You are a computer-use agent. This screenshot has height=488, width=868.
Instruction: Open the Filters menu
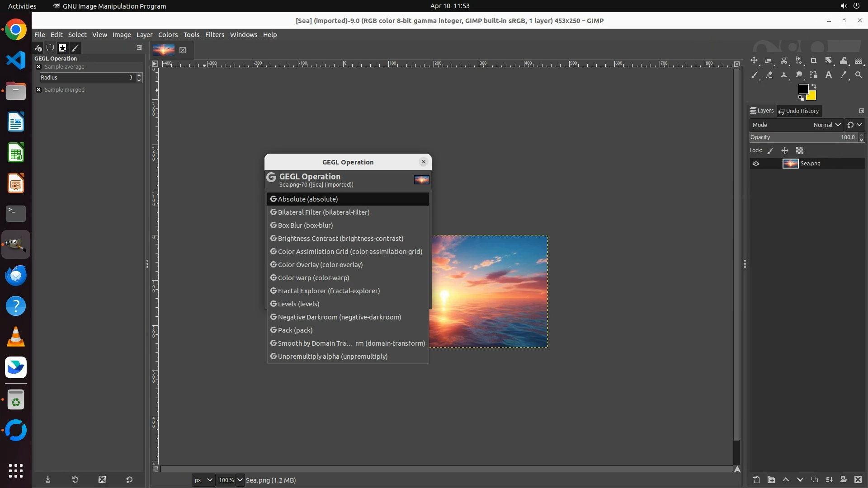[214, 35]
